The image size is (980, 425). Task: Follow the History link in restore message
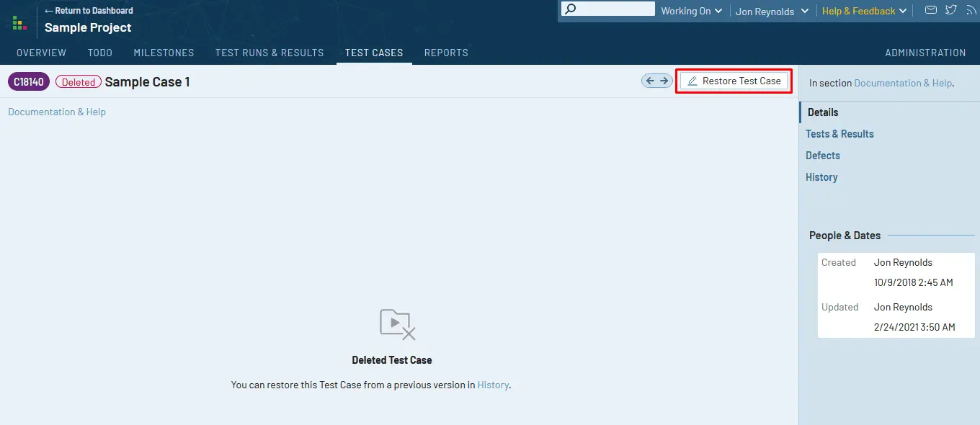[x=493, y=385]
